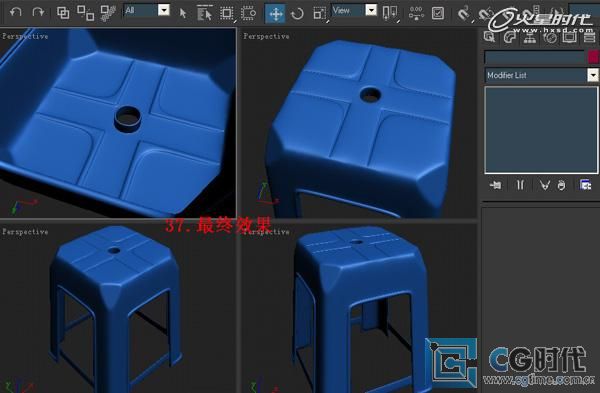Switch to the Motion command panel tab

[550, 37]
